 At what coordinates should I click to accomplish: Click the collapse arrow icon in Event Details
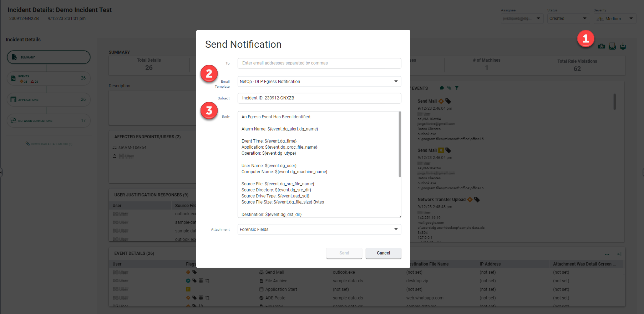coord(619,254)
